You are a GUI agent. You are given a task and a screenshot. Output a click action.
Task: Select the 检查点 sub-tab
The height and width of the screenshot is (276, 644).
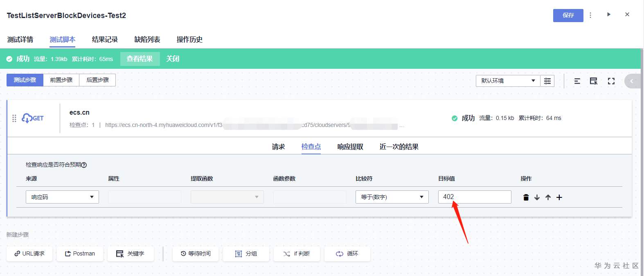(x=311, y=147)
